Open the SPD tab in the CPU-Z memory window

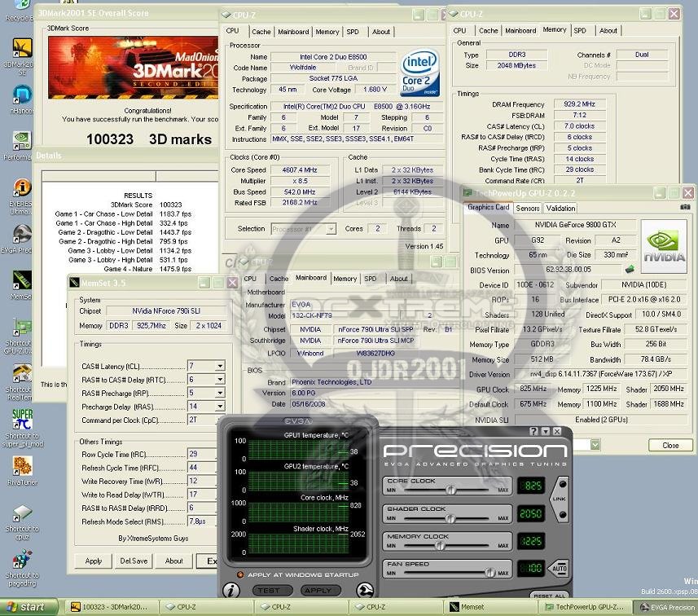point(580,31)
